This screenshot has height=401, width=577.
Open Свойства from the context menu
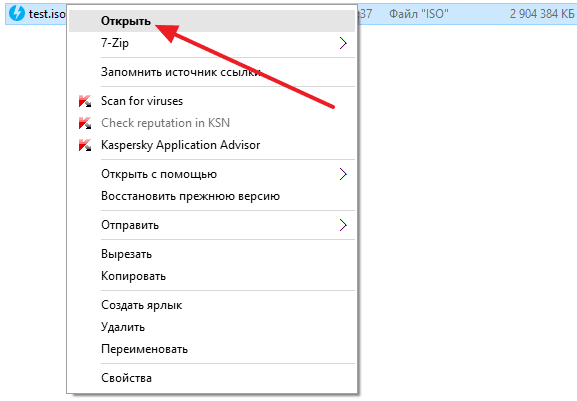[x=212, y=378]
